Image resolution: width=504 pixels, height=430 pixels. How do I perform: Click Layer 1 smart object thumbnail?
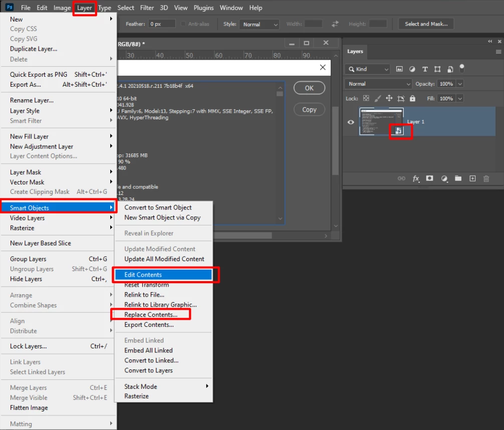pos(381,122)
